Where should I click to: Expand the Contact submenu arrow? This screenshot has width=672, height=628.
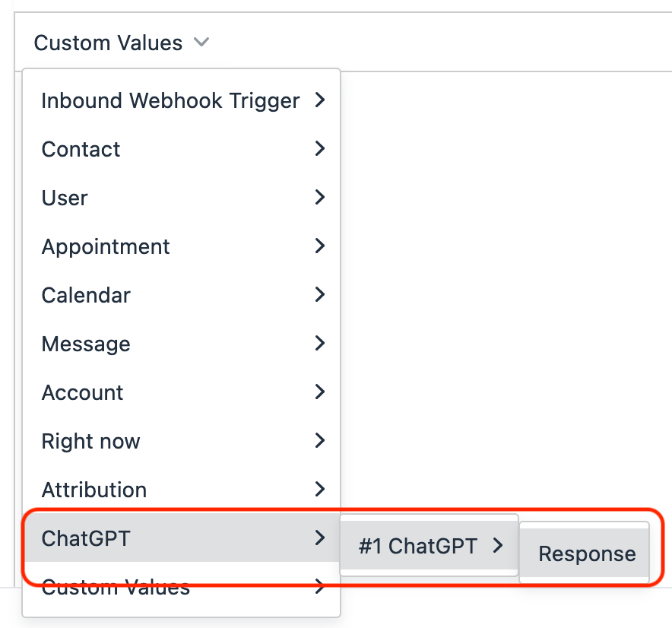(x=320, y=148)
